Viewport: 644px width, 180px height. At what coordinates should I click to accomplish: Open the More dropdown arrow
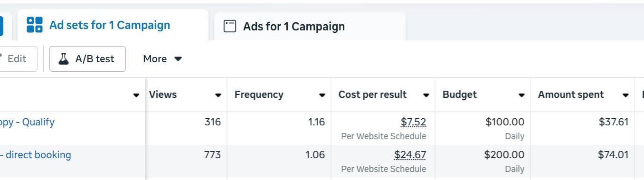point(178,59)
